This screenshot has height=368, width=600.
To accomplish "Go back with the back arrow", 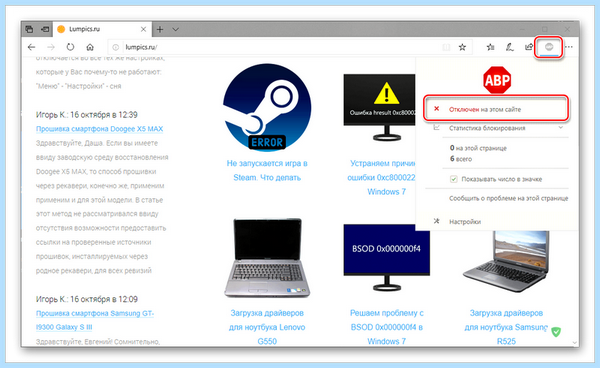I will coord(31,47).
